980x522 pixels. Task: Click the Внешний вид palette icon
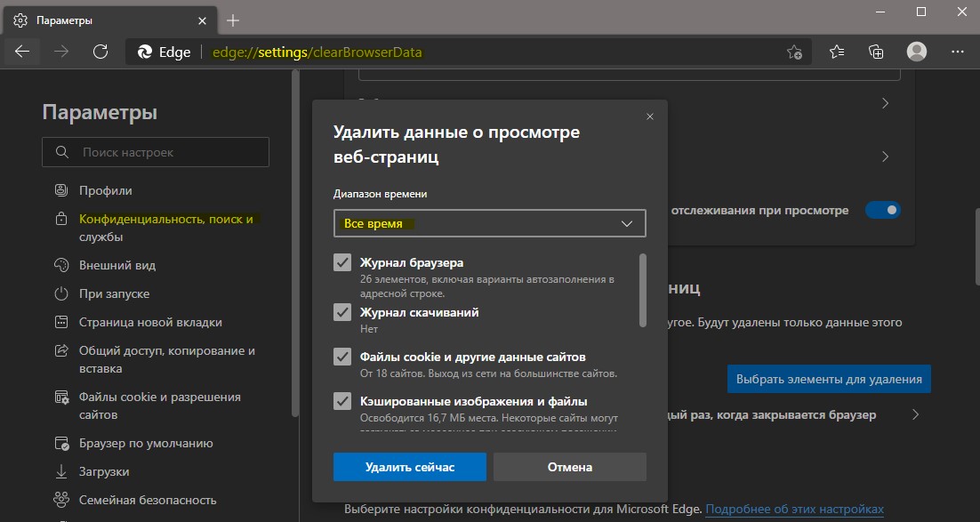pyautogui.click(x=61, y=265)
